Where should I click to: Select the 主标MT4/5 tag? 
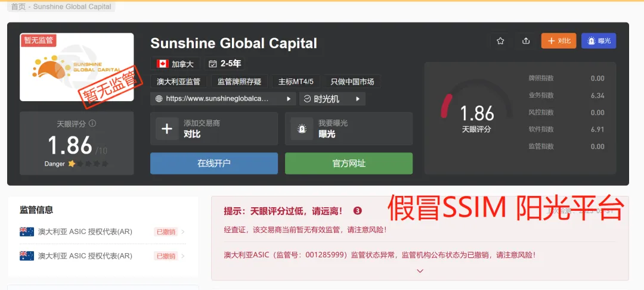click(296, 81)
